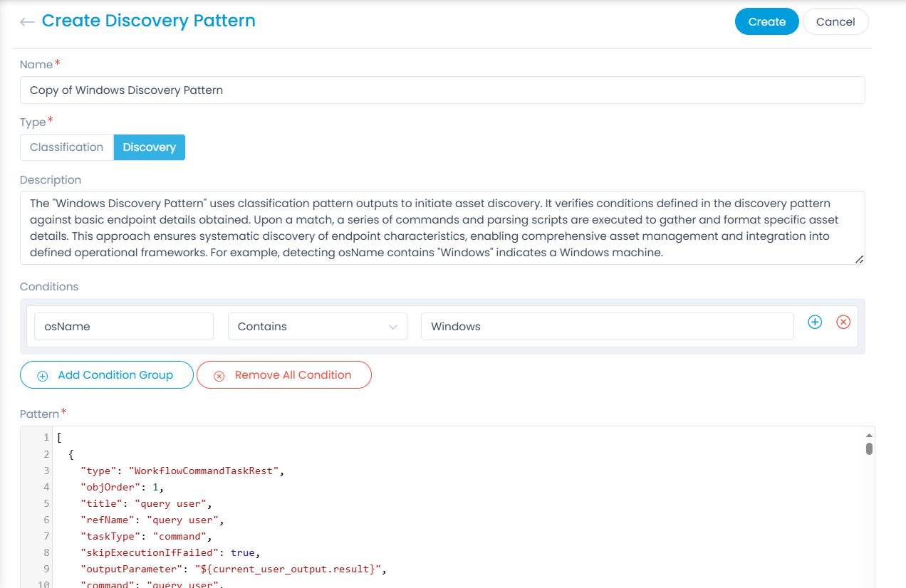Click the Name input field
Viewport: 906px width, 588px height.
[442, 90]
